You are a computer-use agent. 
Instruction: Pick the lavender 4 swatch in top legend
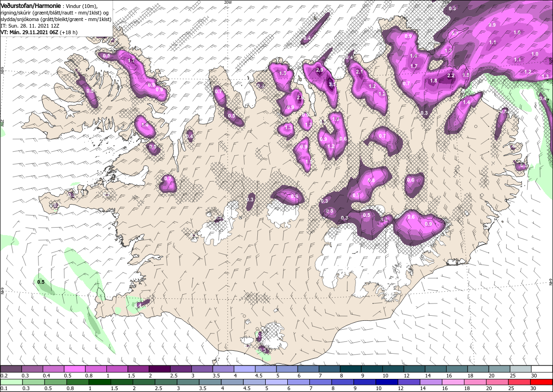[x=245, y=369]
